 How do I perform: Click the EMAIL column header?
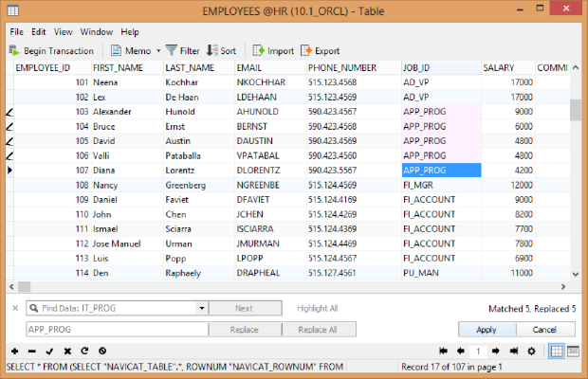click(270, 68)
